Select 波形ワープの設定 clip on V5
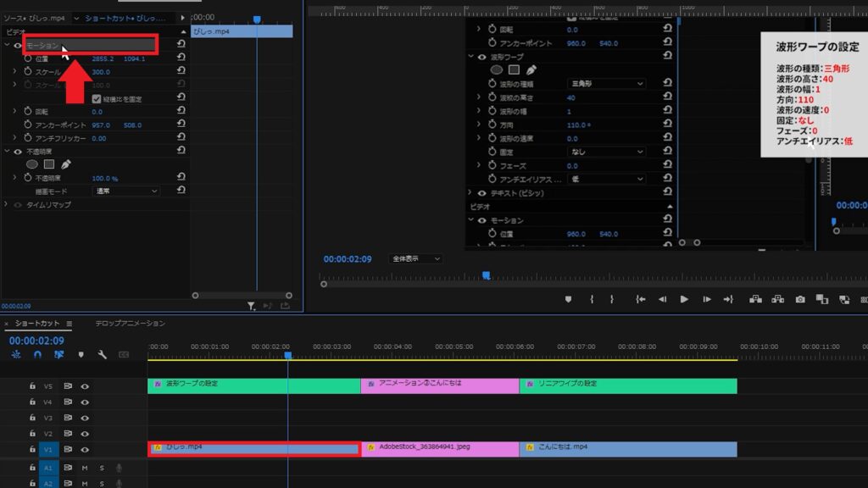The image size is (868, 488). tap(254, 385)
